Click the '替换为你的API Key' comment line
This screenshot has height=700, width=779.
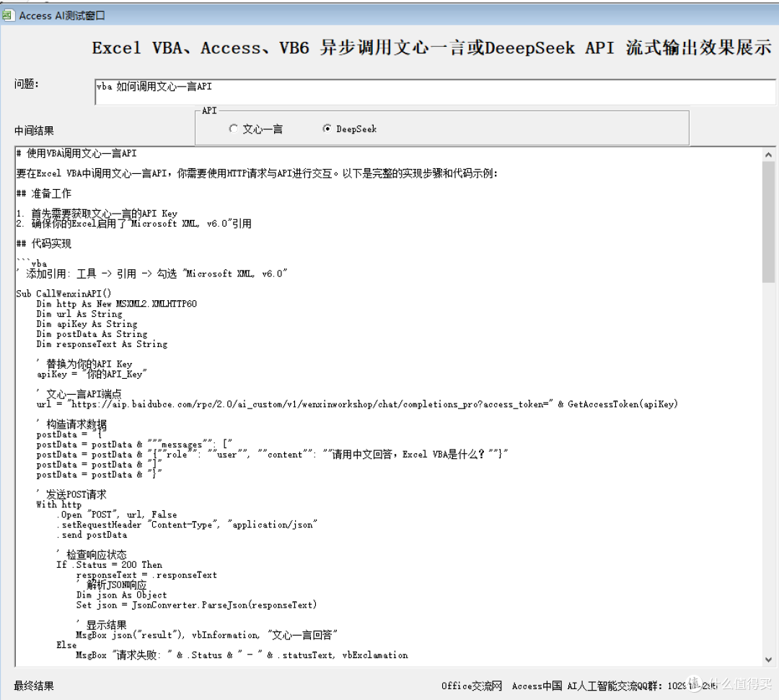84,364
